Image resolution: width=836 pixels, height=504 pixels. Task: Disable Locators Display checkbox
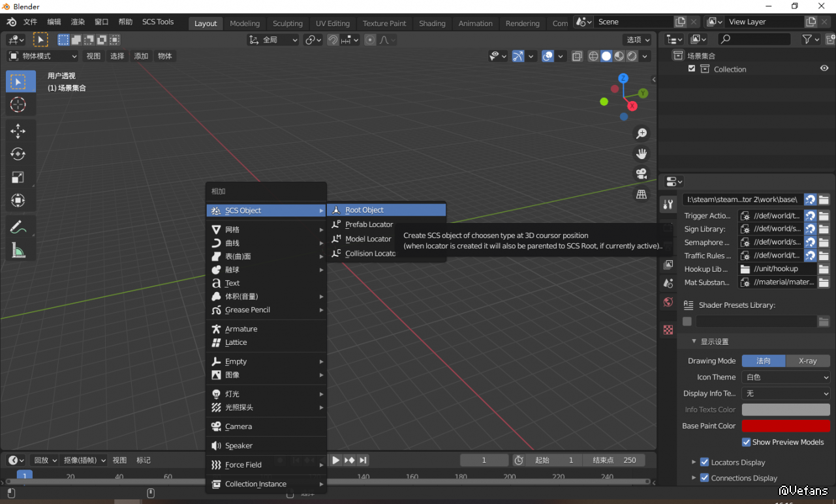click(704, 462)
